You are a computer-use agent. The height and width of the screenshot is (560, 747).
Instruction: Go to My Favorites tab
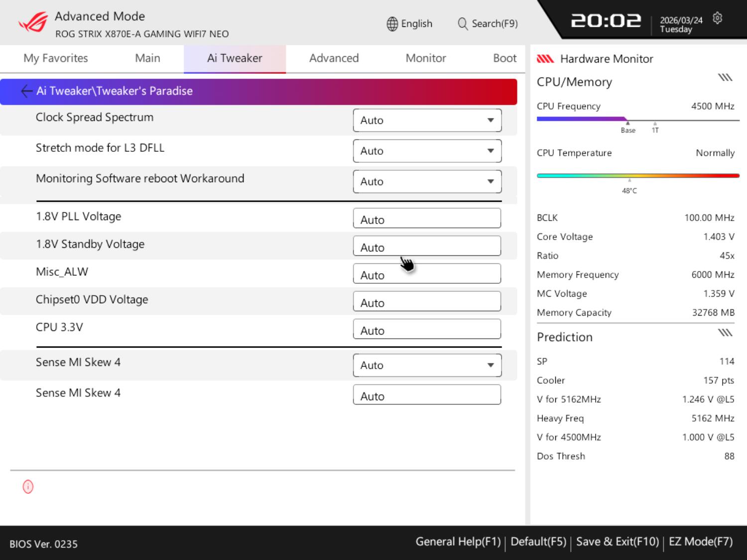(55, 58)
